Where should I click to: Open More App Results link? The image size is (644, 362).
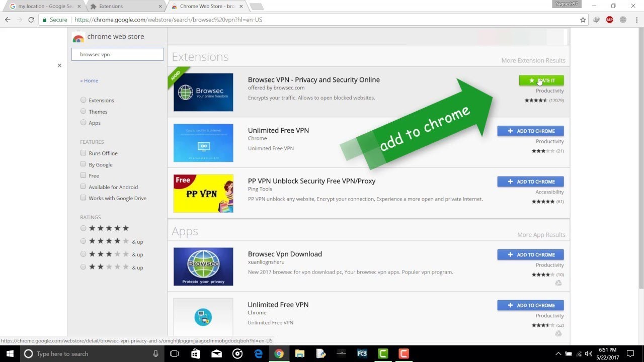541,235
